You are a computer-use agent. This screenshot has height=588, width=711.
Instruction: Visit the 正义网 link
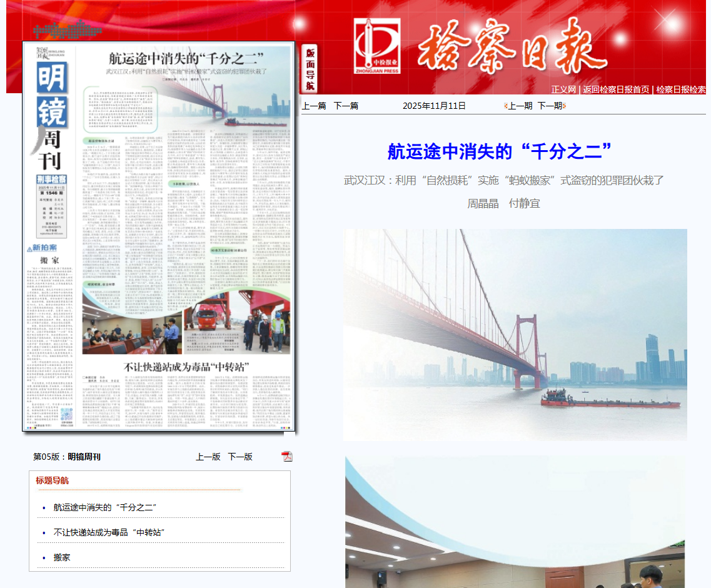[x=563, y=90]
